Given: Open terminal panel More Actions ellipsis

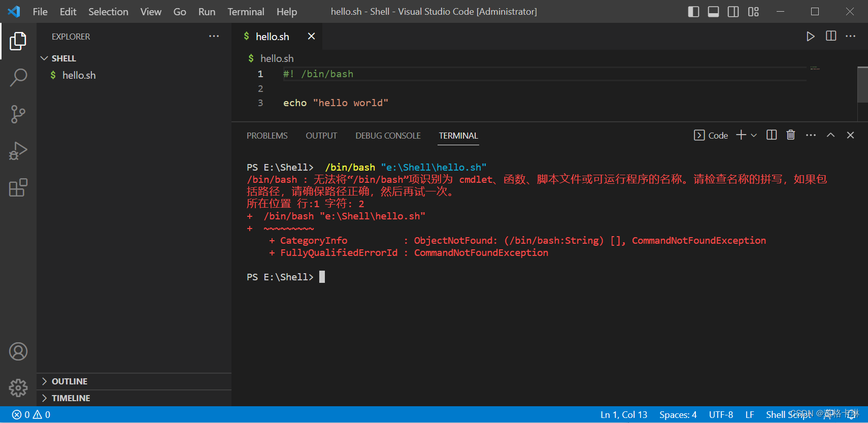Looking at the screenshot, I should click(x=811, y=135).
